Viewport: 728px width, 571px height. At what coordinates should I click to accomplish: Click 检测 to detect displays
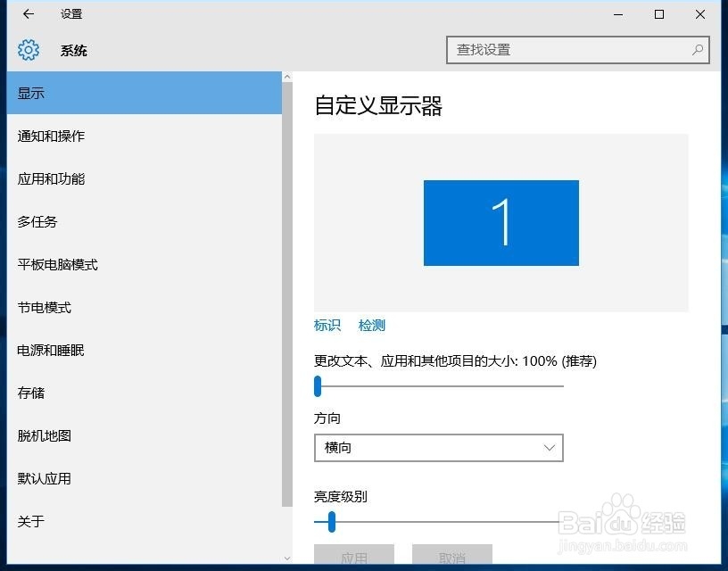[371, 325]
